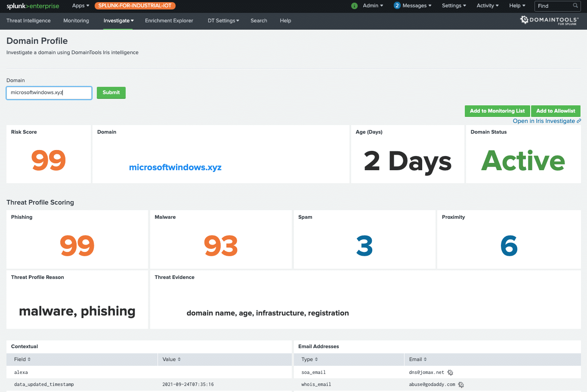Open the Search tab in app navigation
587x392 pixels.
click(259, 21)
